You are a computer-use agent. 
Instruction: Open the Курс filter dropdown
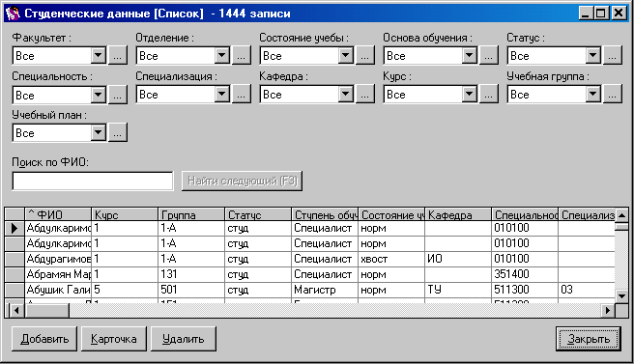pos(470,94)
